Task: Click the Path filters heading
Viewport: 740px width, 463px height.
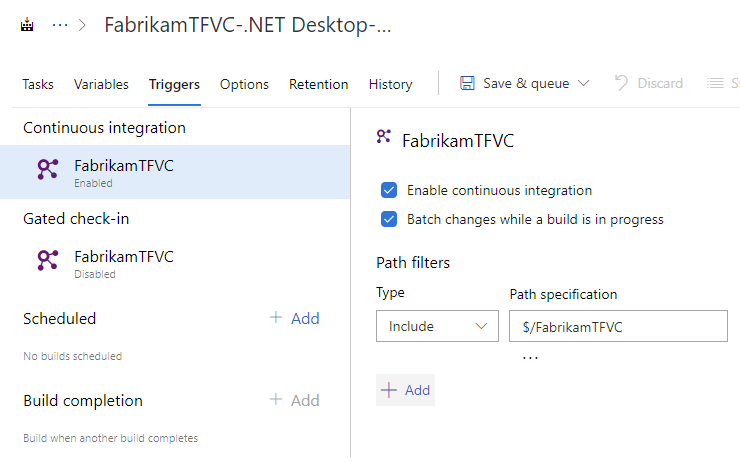Action: point(413,263)
